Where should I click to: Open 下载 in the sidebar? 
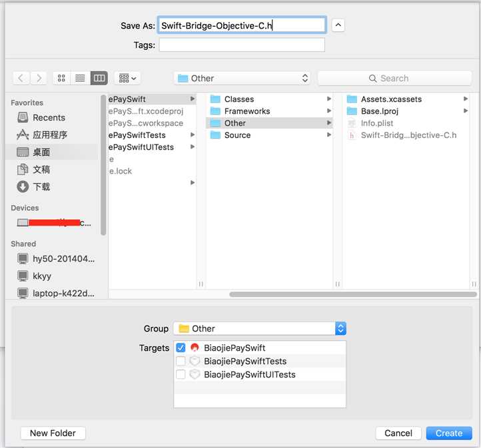52,186
